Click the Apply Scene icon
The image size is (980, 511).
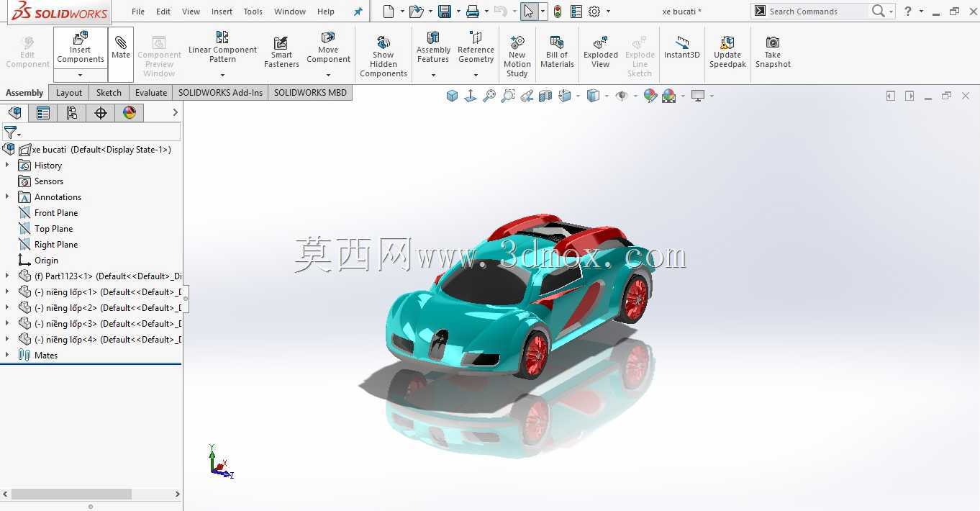coord(669,96)
